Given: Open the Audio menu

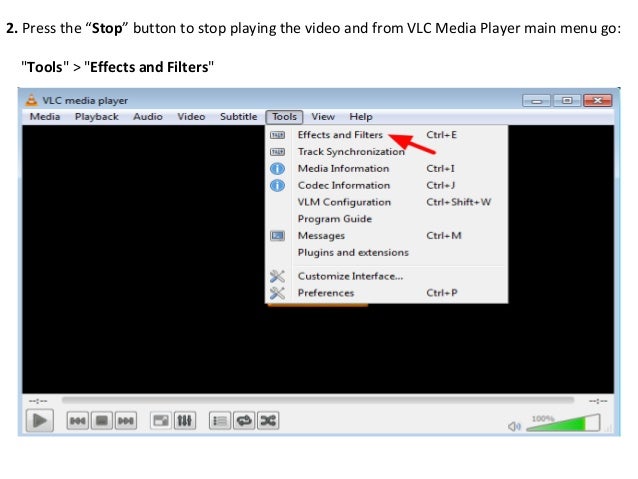Looking at the screenshot, I should tap(148, 117).
